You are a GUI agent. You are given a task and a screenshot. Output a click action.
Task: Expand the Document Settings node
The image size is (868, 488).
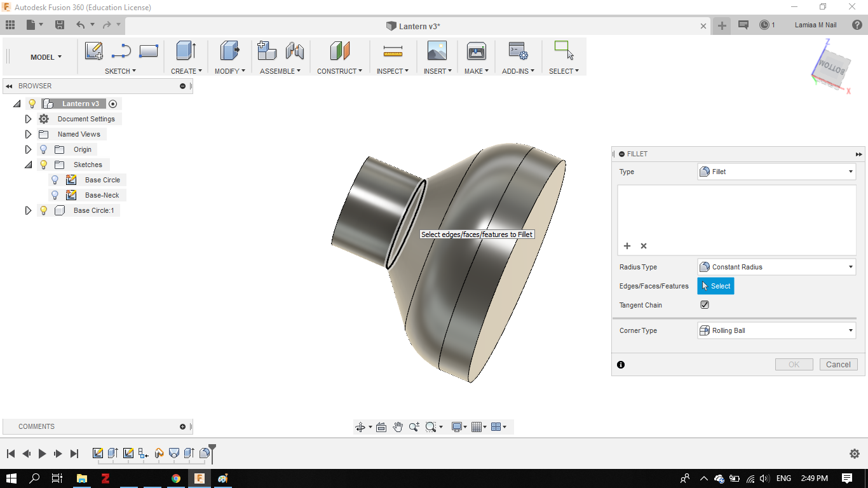(x=28, y=119)
